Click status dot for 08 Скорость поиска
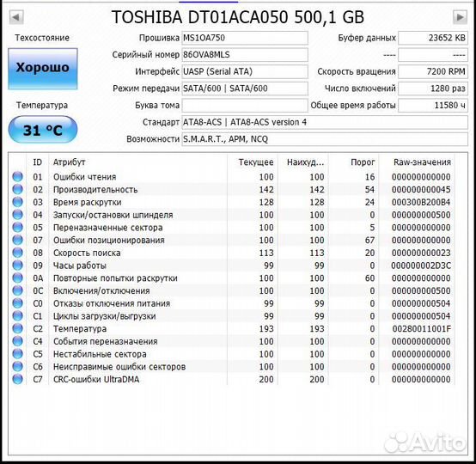 coord(17,253)
